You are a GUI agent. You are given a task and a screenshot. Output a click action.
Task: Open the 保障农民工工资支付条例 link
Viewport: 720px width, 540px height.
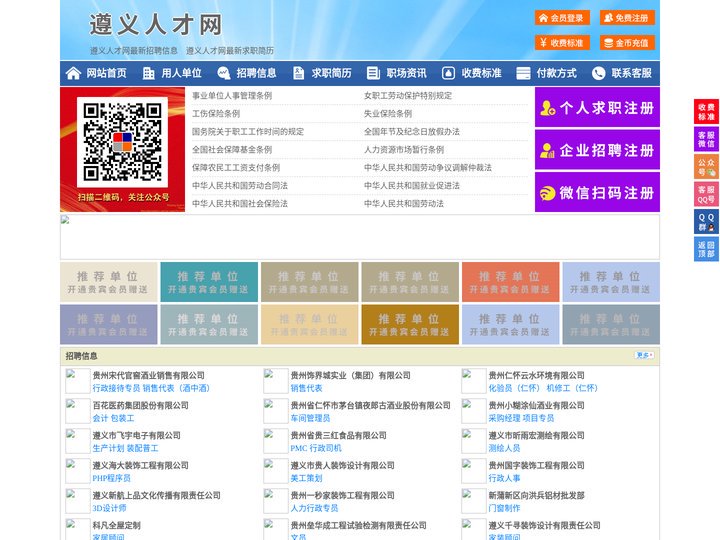pyautogui.click(x=236, y=168)
